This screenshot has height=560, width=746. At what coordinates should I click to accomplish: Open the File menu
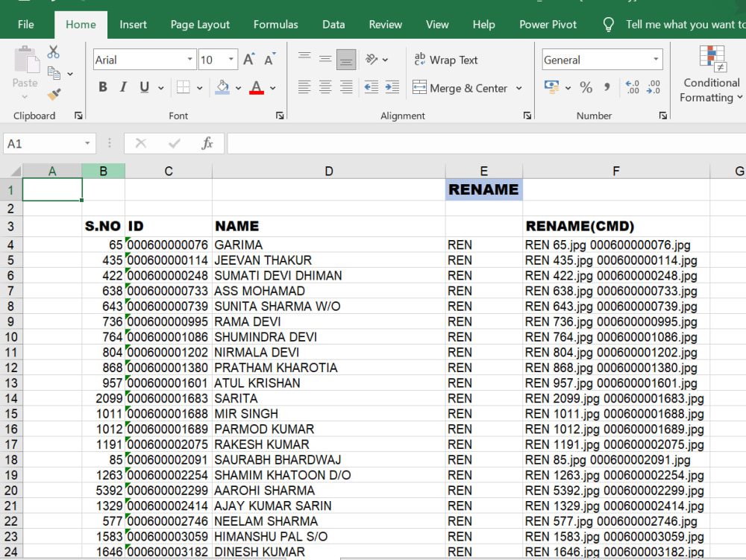coord(25,25)
